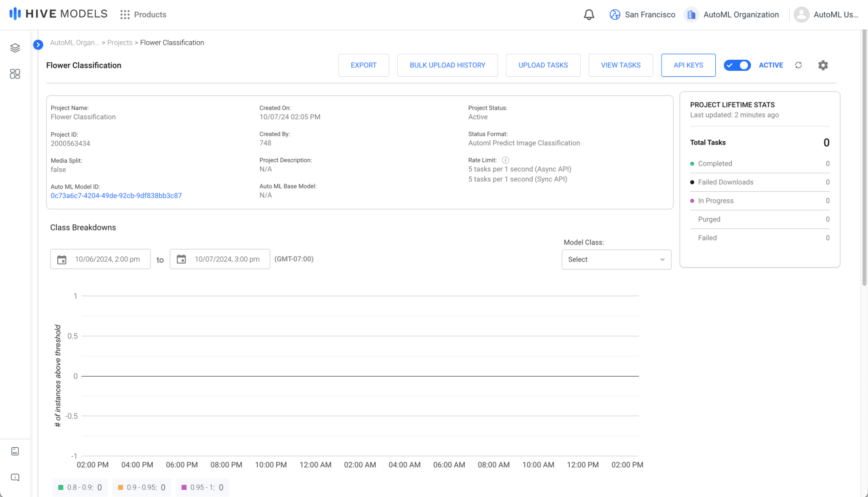Click the Created By value 748
This screenshot has height=497, width=868.
click(265, 143)
